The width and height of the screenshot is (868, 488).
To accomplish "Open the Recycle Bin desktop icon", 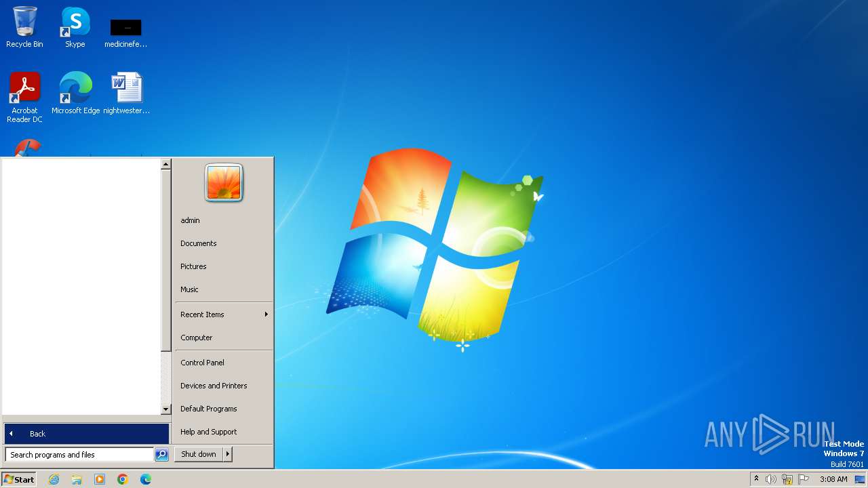I will pyautogui.click(x=24, y=27).
